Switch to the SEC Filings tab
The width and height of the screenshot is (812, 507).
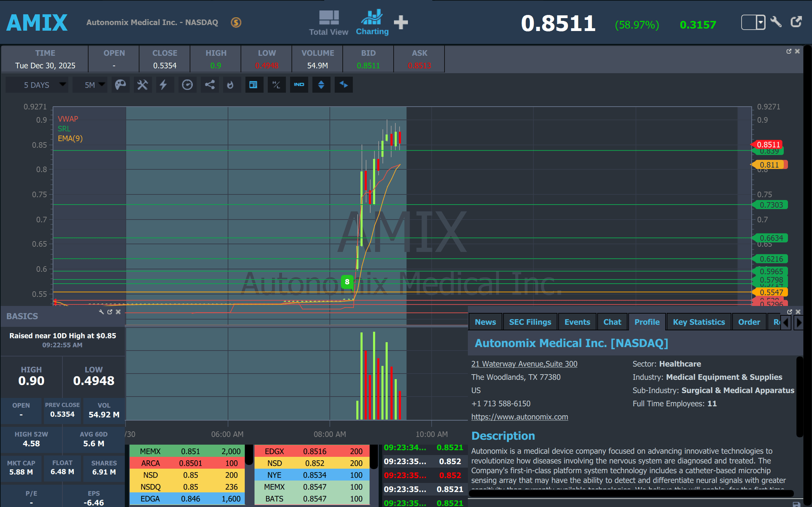(530, 322)
